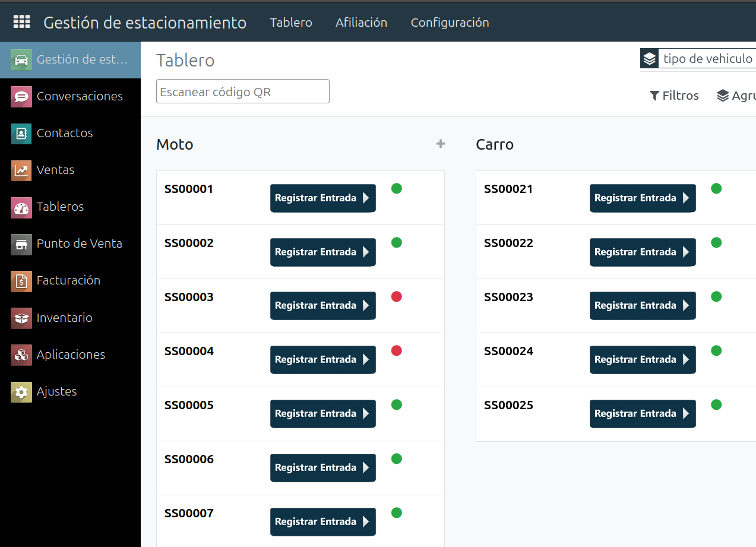Open the apps grid menu icon
Viewport: 756px width, 547px height.
(21, 22)
